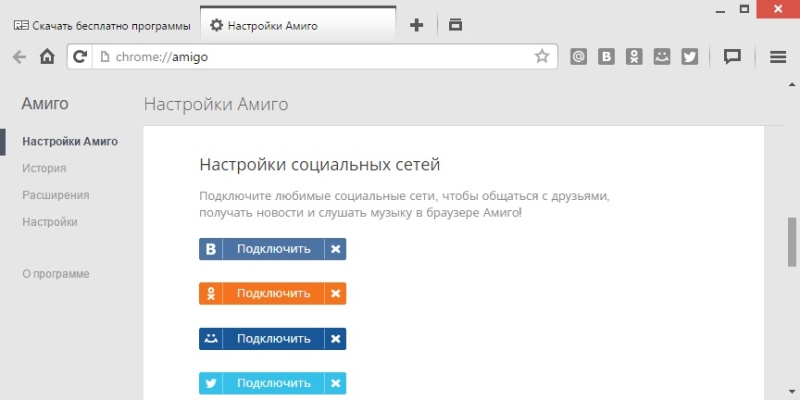Open Настройки in the sidebar

coord(50,222)
